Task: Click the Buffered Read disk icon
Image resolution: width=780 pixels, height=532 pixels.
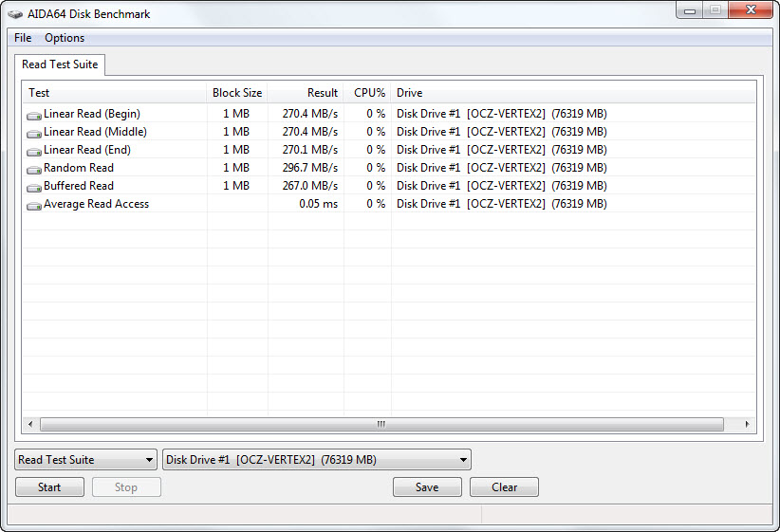Action: point(34,187)
